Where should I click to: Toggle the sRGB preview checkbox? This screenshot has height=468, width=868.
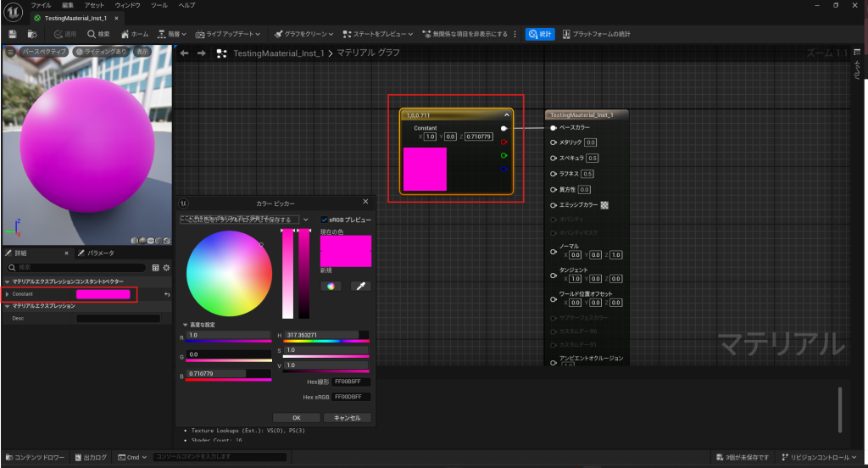tap(324, 220)
